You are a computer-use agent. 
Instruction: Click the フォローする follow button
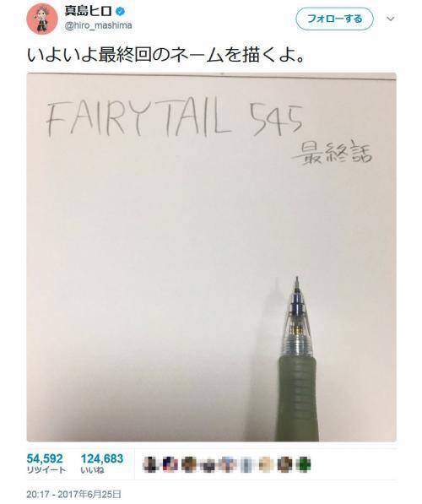click(334, 19)
